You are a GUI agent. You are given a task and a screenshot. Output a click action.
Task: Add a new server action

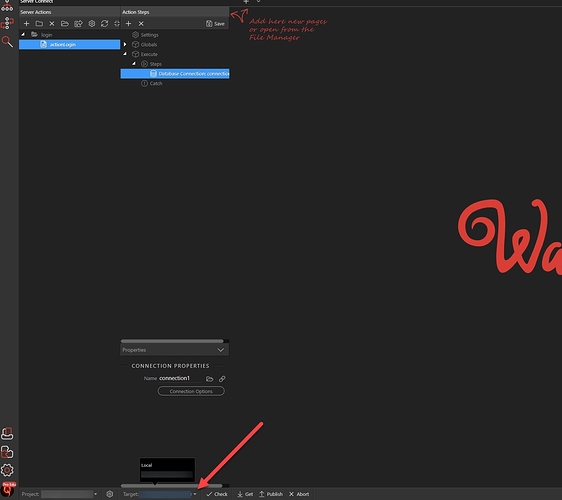[26, 24]
